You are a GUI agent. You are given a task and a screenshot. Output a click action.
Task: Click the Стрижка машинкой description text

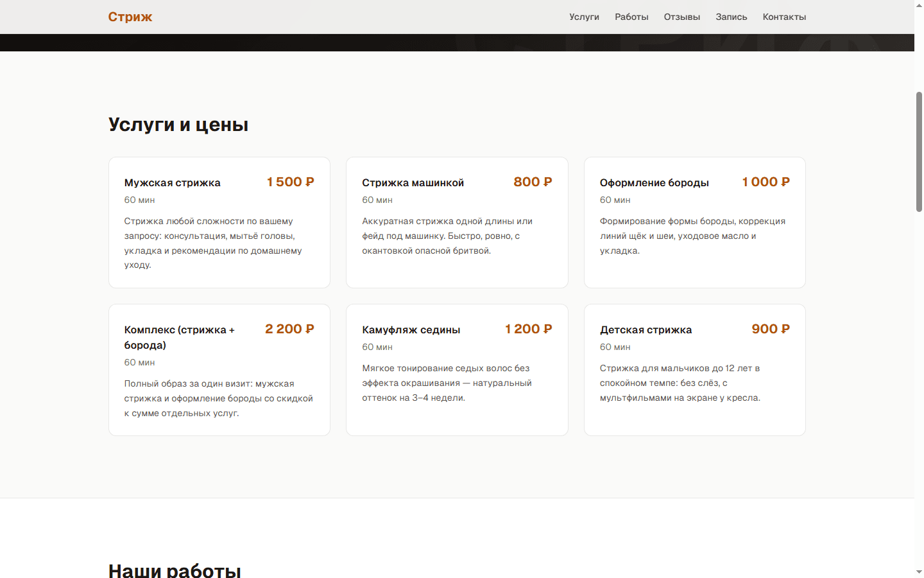[x=447, y=236]
